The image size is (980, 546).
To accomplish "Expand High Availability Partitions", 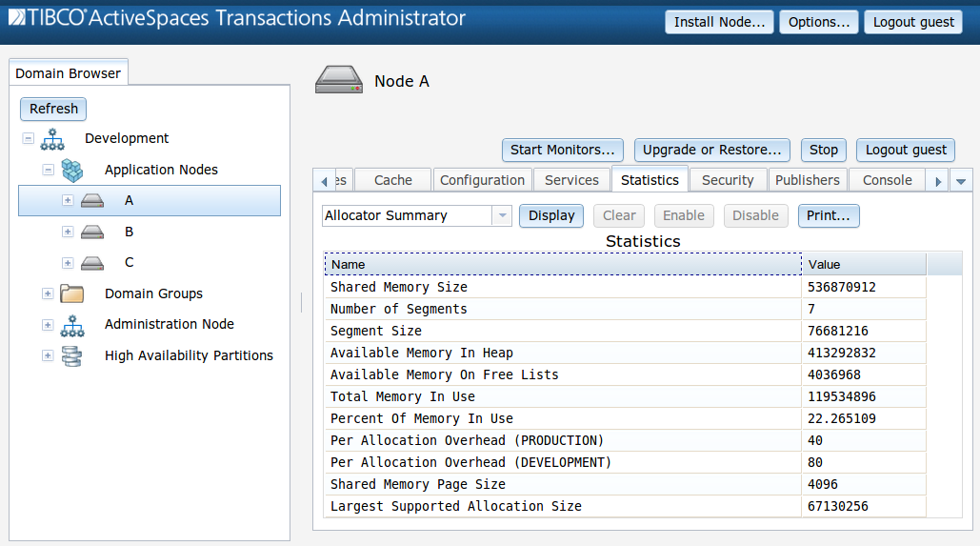I will (x=48, y=355).
